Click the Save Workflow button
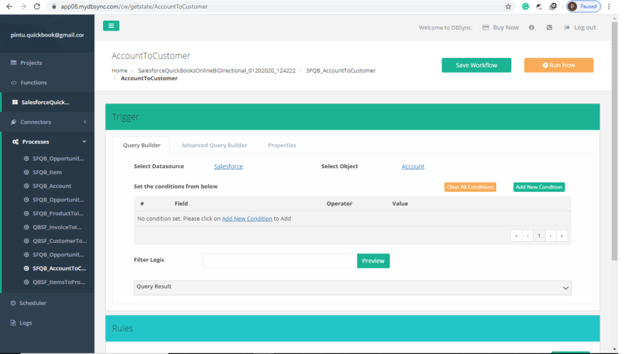Image resolution: width=644 pixels, height=354 pixels. 476,65
